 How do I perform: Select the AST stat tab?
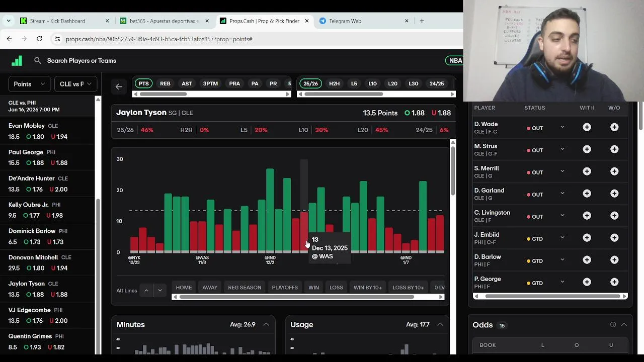(x=187, y=83)
